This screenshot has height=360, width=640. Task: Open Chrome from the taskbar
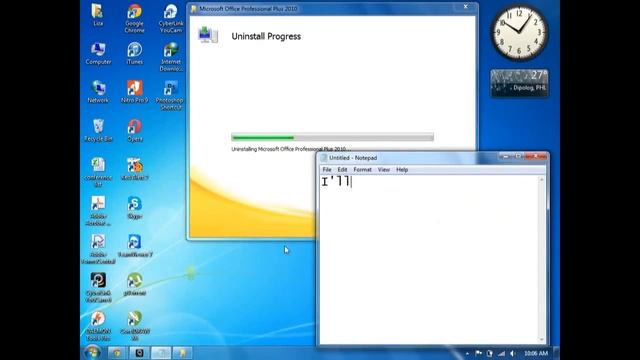tap(117, 353)
